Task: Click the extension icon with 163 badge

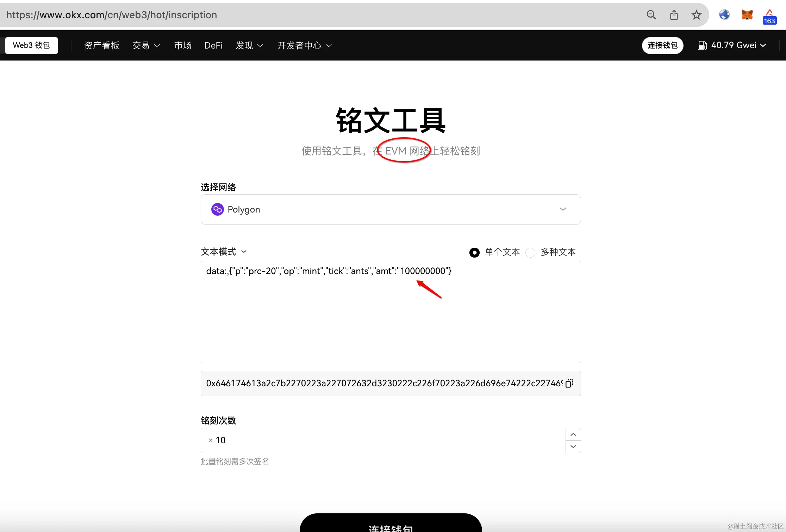Action: pyautogui.click(x=769, y=16)
